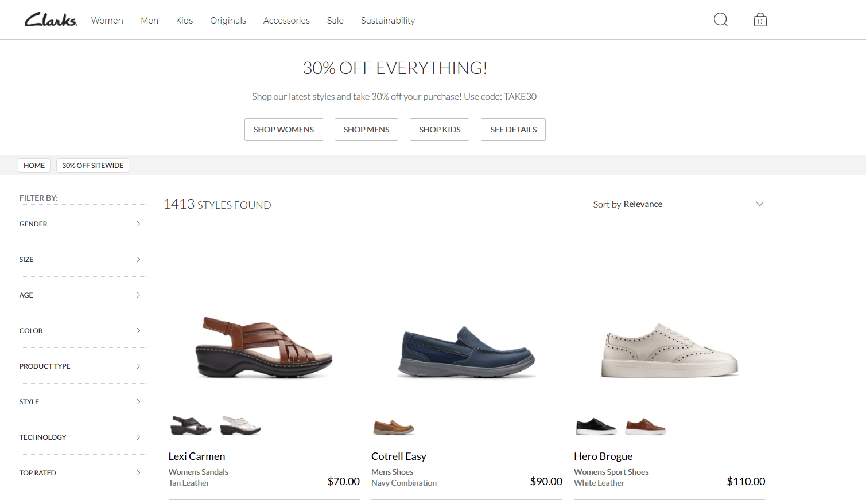
Task: Open Cotrell Easy navy shoe image
Action: 467,351
